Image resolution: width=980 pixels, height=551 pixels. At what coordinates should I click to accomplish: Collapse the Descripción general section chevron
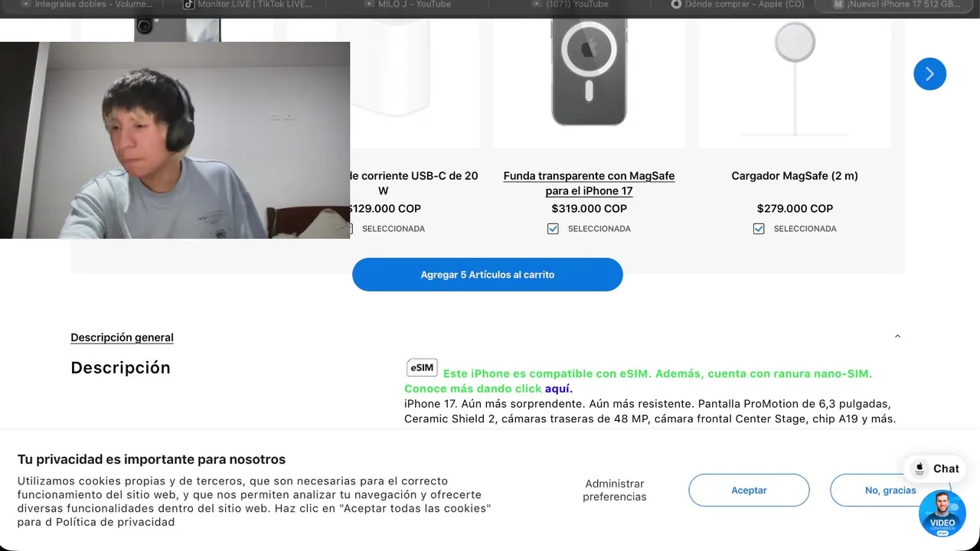pos(897,337)
